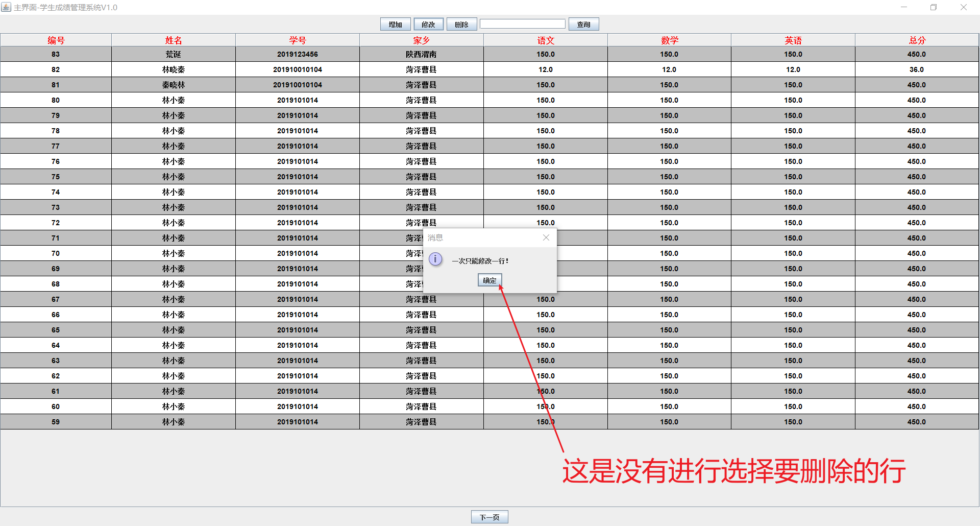Select row with ID 63
This screenshot has width=980, height=526.
(489, 361)
